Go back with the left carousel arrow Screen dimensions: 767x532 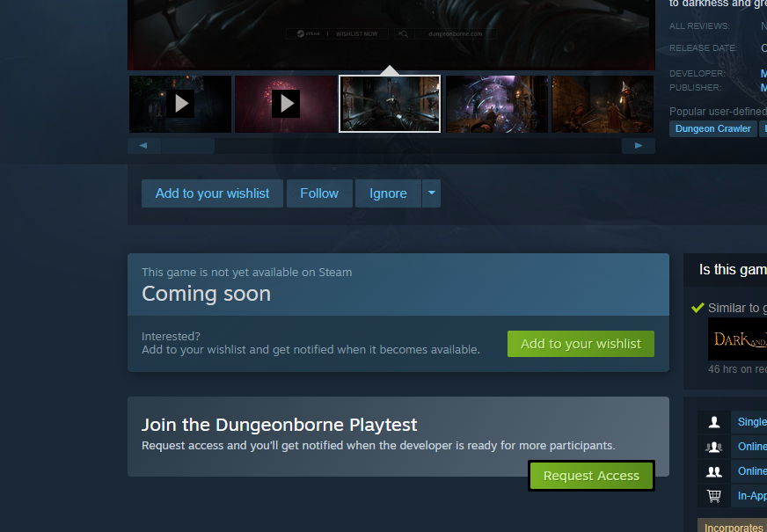click(x=143, y=145)
